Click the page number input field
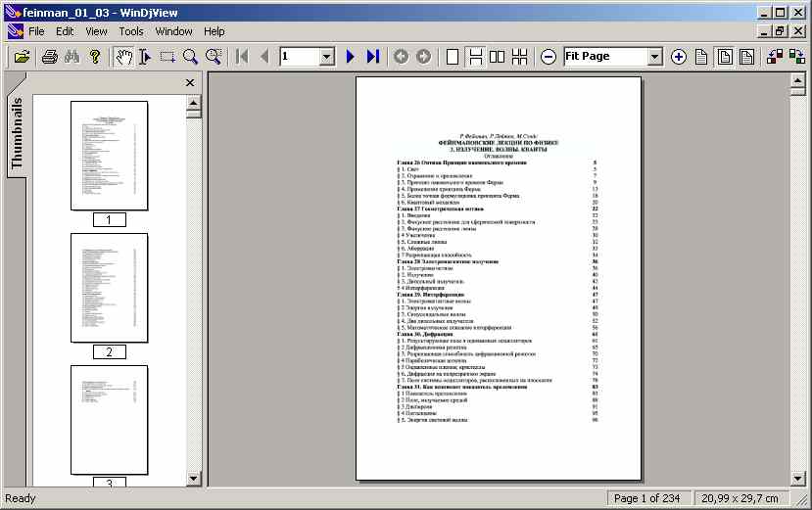Screen dimensions: 812x510 point(300,57)
